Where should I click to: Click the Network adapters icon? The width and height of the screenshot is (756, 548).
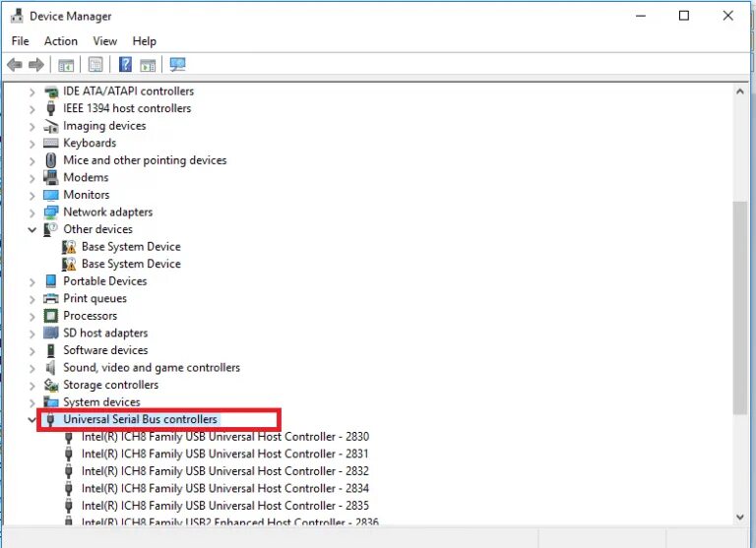(50, 213)
